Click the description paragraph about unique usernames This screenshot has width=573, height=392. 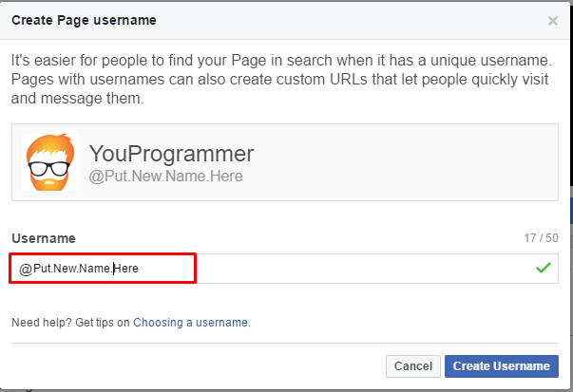pos(281,79)
